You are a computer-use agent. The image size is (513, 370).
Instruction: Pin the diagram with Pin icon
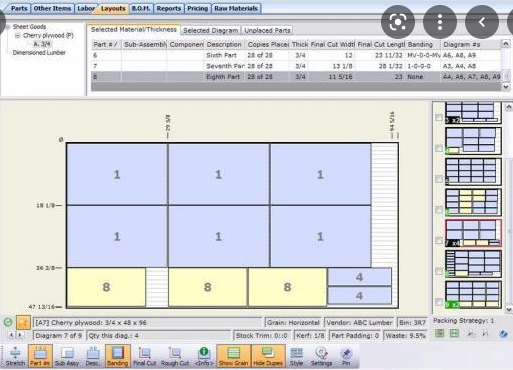(346, 356)
